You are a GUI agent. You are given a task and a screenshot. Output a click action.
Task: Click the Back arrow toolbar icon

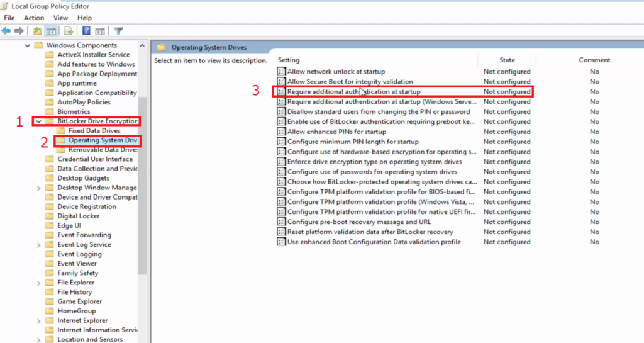[6, 31]
